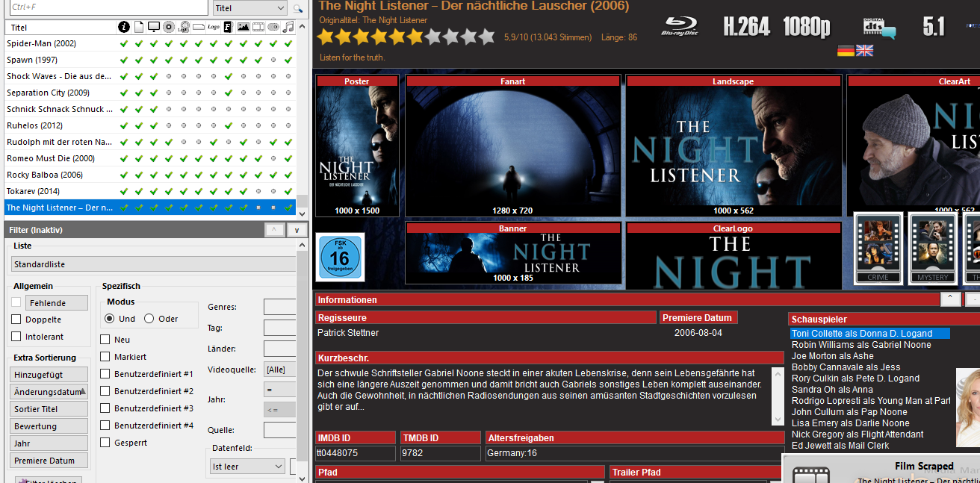Select Rocky Balboa (2006) in movie list

coord(150,175)
